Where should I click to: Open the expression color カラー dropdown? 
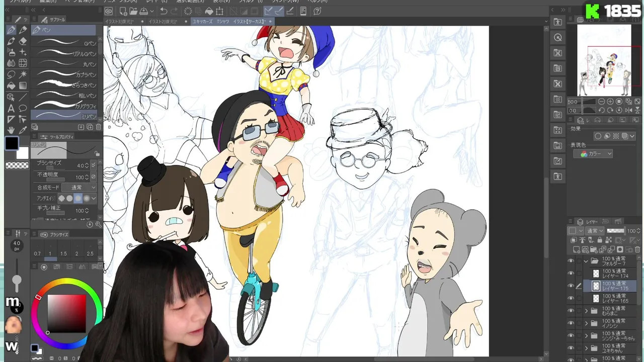593,154
